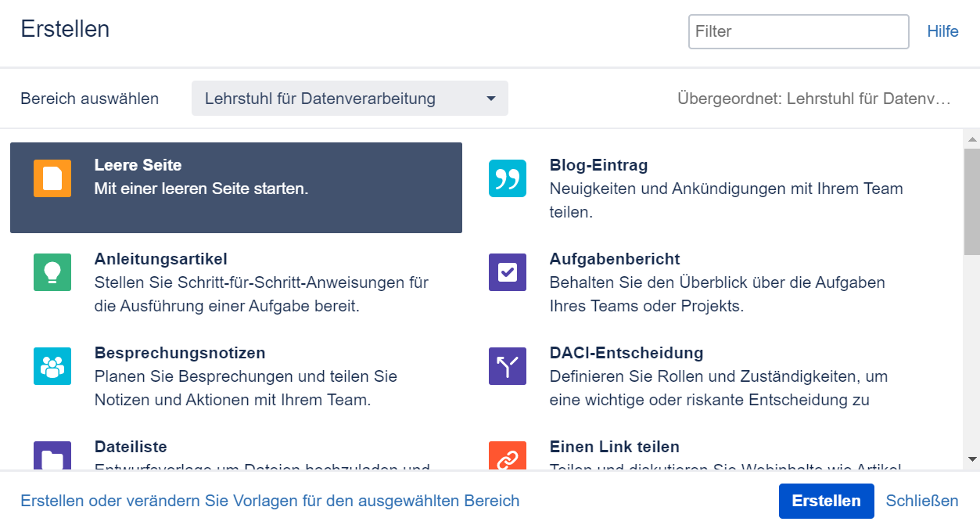
Task: Open the Hilfe link
Action: [x=942, y=31]
